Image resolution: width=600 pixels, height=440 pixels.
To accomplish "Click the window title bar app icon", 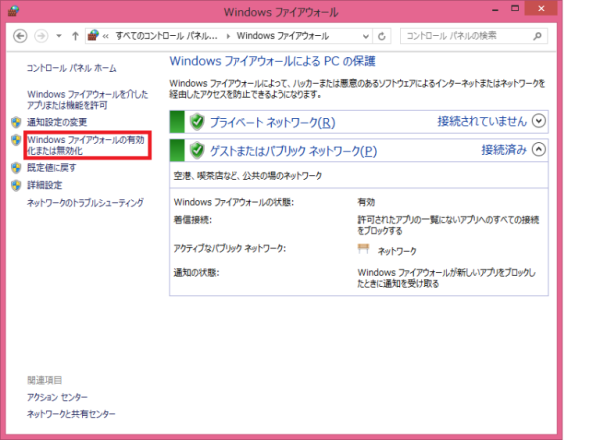I will coord(14,11).
